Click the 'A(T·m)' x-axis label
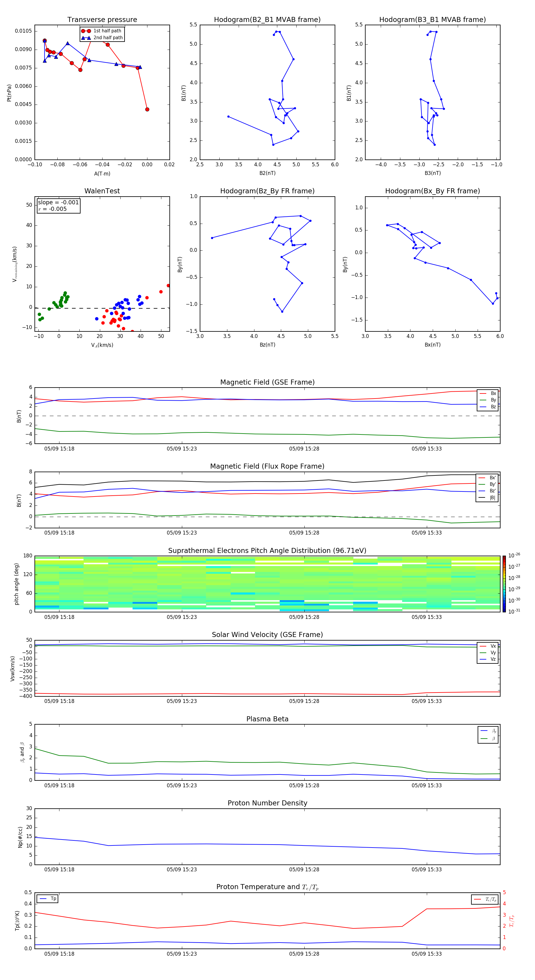535x980 pixels. (x=102, y=174)
